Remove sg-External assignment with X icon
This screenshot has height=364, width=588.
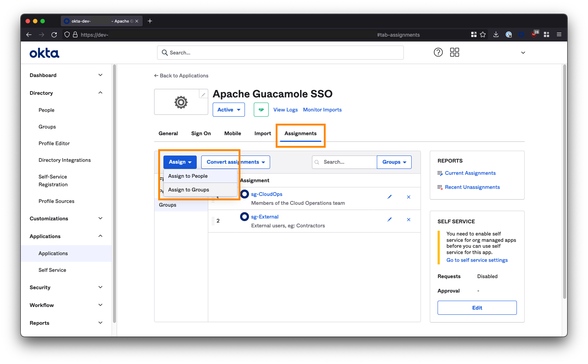409,220
